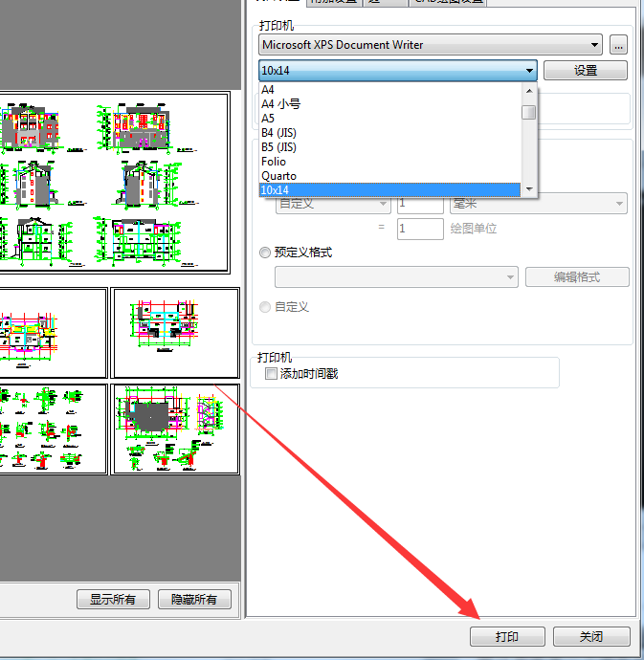
Task: Select the roof plan sheet preview
Action: [x=175, y=429]
